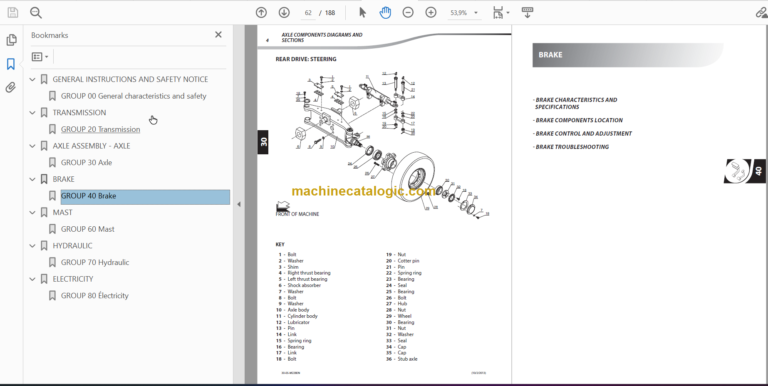Open GROUP 00 General characteristics and safety
768x386 pixels.
pos(133,96)
